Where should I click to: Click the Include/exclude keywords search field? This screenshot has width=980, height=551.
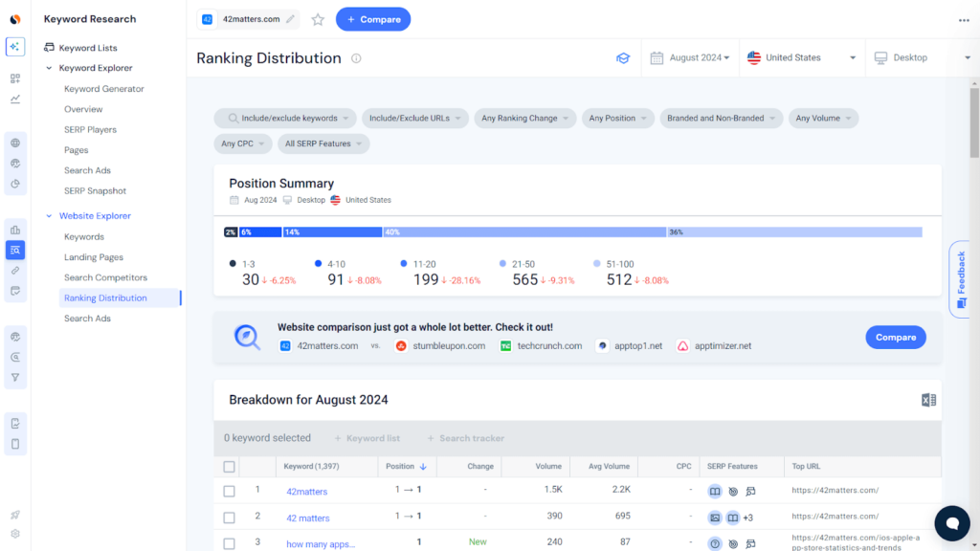pos(285,119)
